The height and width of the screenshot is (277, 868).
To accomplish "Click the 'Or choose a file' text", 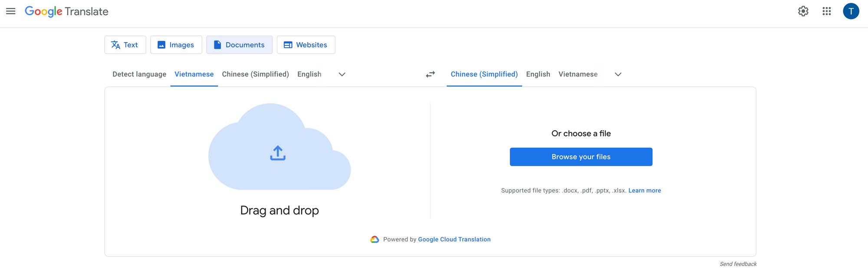I will pyautogui.click(x=581, y=134).
